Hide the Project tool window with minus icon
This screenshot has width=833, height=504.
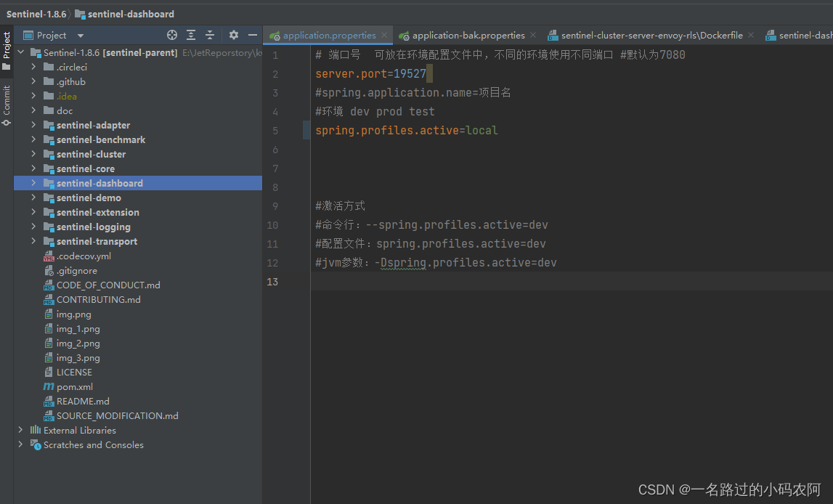252,34
